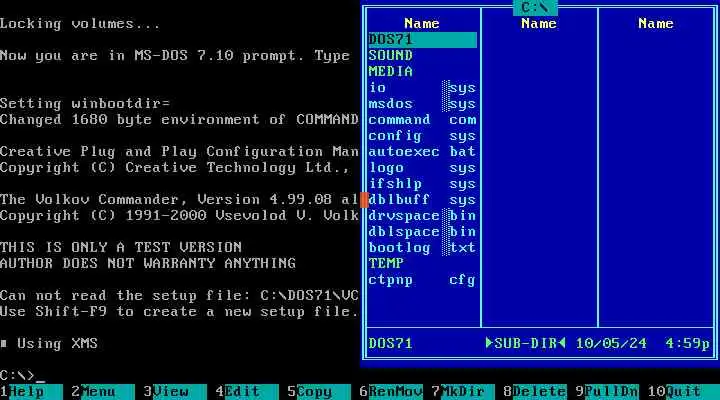Open the 9 PullDn menu key
Screen dimensions: 720x400
pyautogui.click(x=607, y=392)
